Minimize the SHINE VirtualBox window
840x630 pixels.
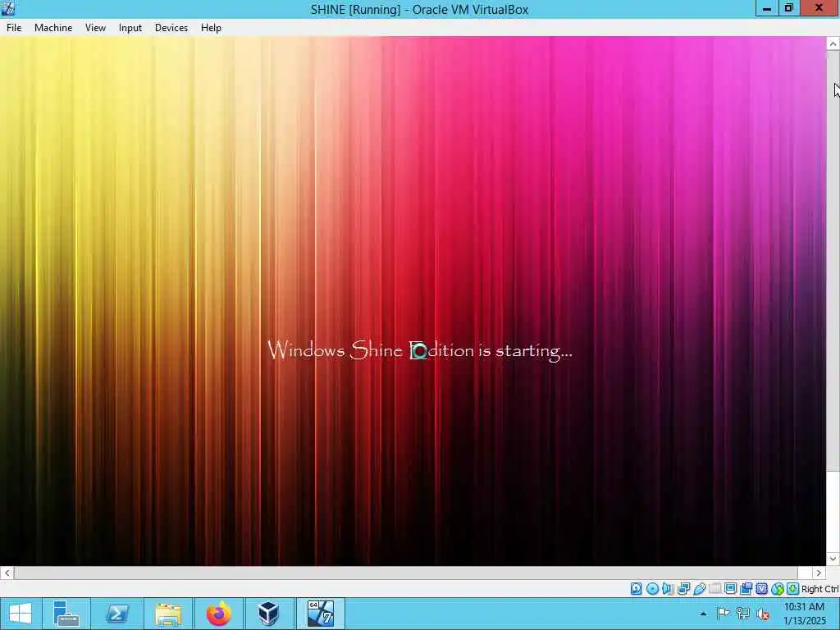767,8
